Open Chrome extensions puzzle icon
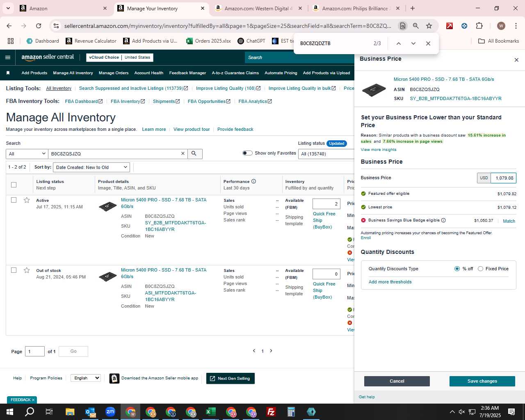525x420 pixels. point(479,26)
